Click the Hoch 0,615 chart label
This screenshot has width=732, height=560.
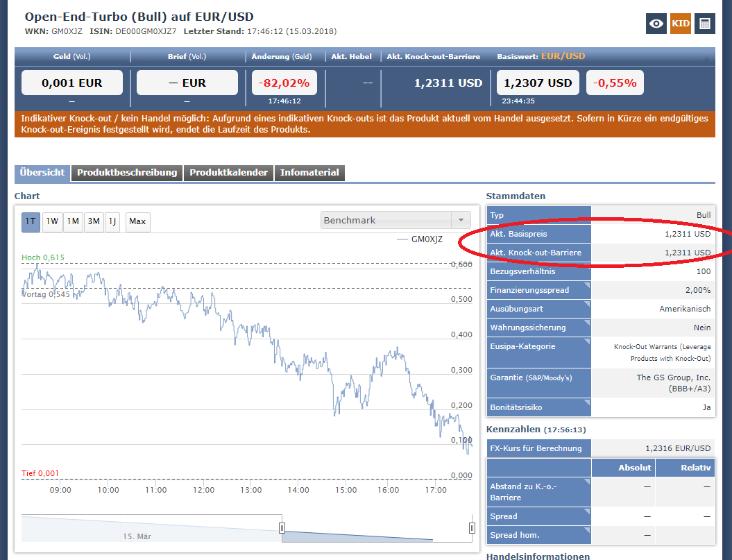[x=43, y=257]
